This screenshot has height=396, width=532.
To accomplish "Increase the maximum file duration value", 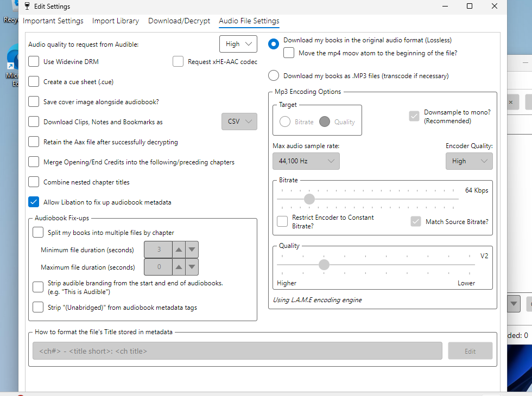I will [x=179, y=267].
